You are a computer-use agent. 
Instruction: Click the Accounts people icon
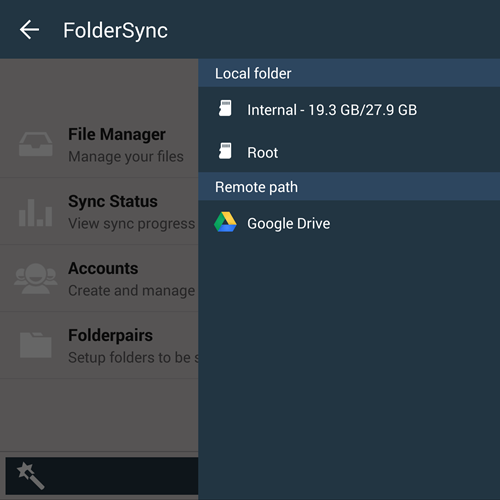coord(36,279)
